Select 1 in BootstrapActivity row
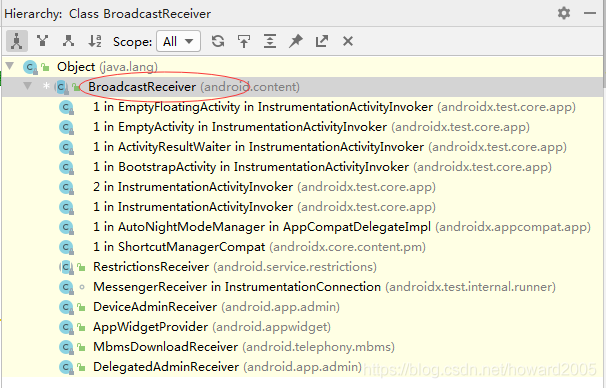Image resolution: width=606 pixels, height=388 pixels. pos(302,167)
